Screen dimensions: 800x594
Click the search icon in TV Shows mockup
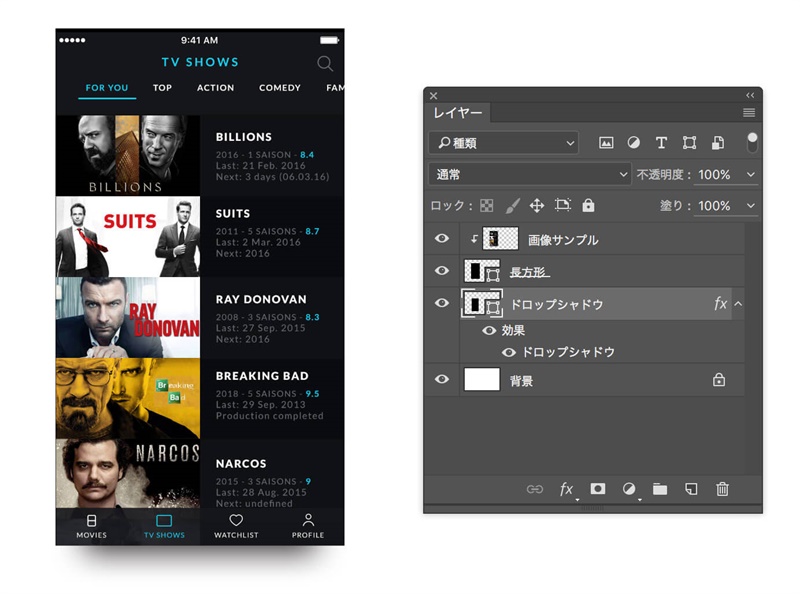point(325,63)
